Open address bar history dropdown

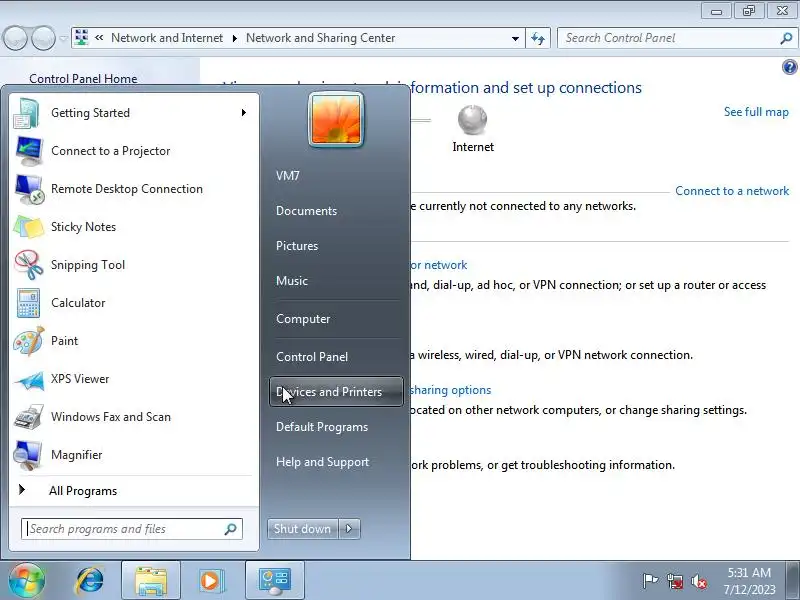point(515,38)
